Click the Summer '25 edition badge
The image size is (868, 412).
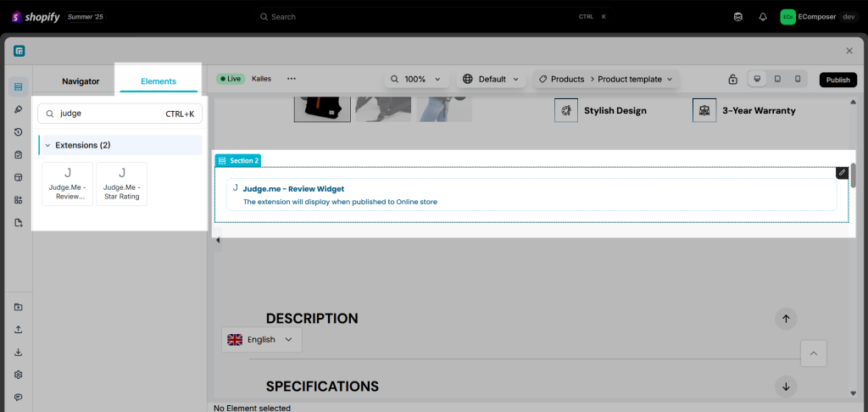(86, 17)
